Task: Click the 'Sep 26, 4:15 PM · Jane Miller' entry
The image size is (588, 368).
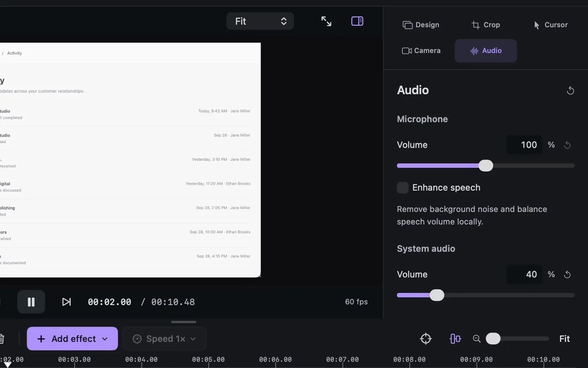Action: [223, 256]
